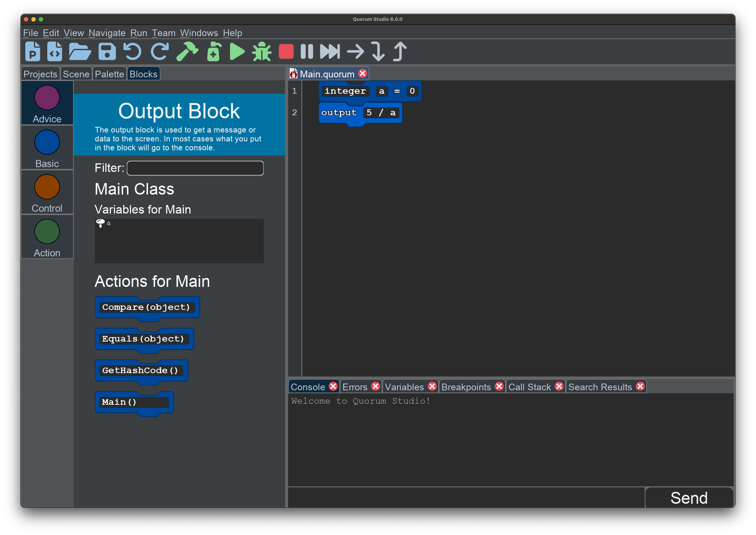Open the File menu
Viewport: 756px width, 535px height.
(x=31, y=33)
